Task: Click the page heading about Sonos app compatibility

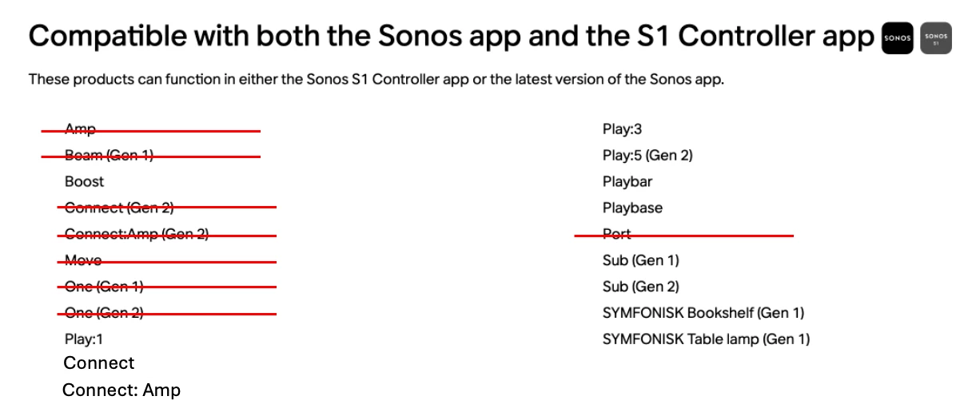Action: coord(452,38)
